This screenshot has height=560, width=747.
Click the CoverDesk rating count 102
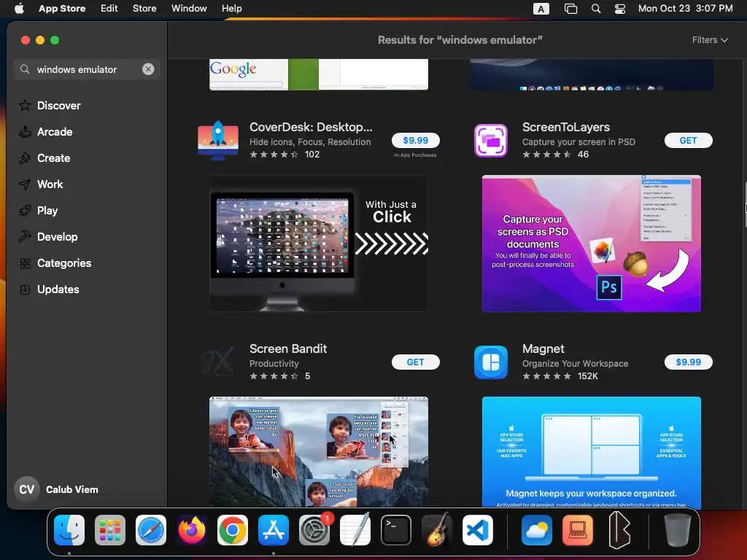(x=312, y=155)
